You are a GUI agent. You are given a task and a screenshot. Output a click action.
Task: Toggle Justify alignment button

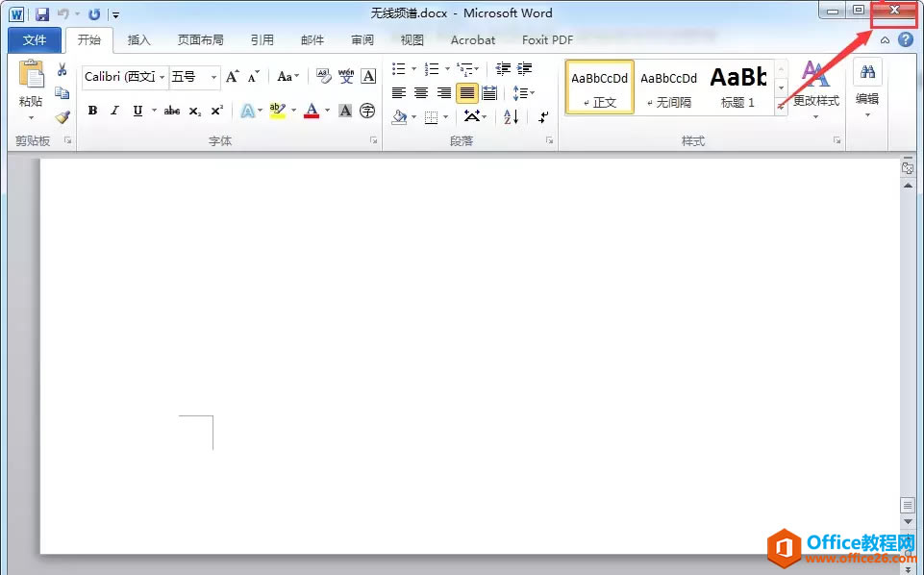point(466,92)
